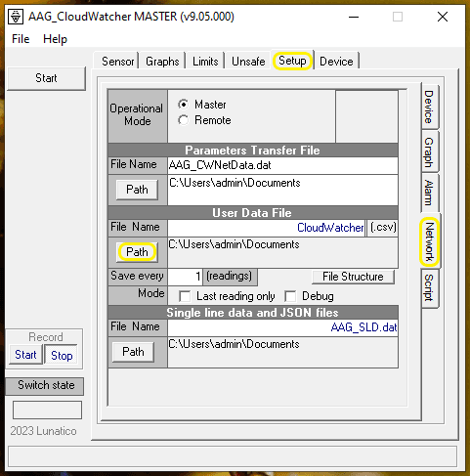The image size is (470, 476).
Task: Click the Switch state button
Action: (x=45, y=386)
